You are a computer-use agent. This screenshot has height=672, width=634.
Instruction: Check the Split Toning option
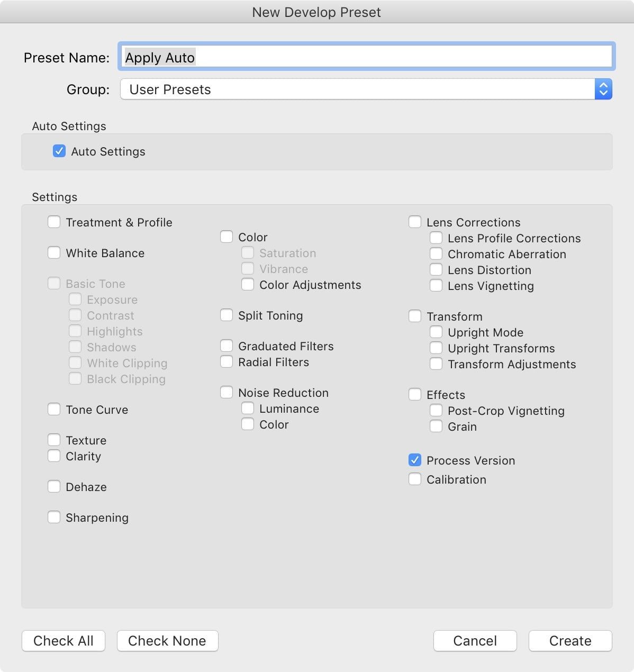(x=227, y=315)
